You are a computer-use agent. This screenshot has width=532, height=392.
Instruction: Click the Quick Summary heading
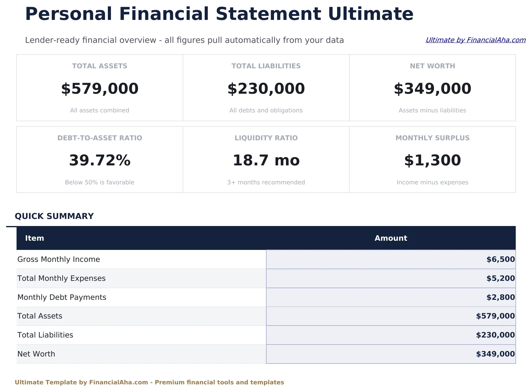[55, 216]
